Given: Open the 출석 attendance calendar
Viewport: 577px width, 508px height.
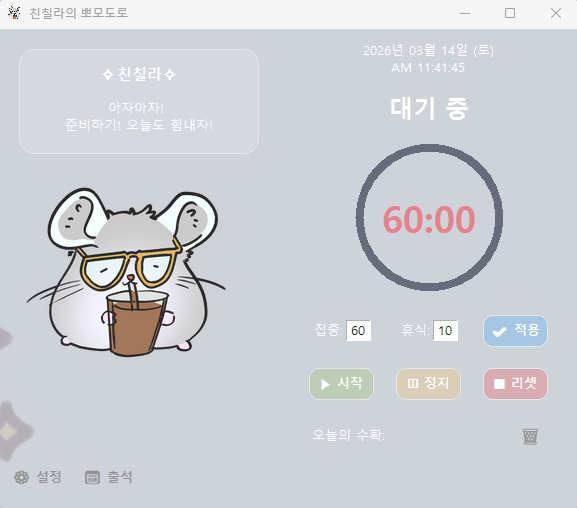Looking at the screenshot, I should point(109,477).
